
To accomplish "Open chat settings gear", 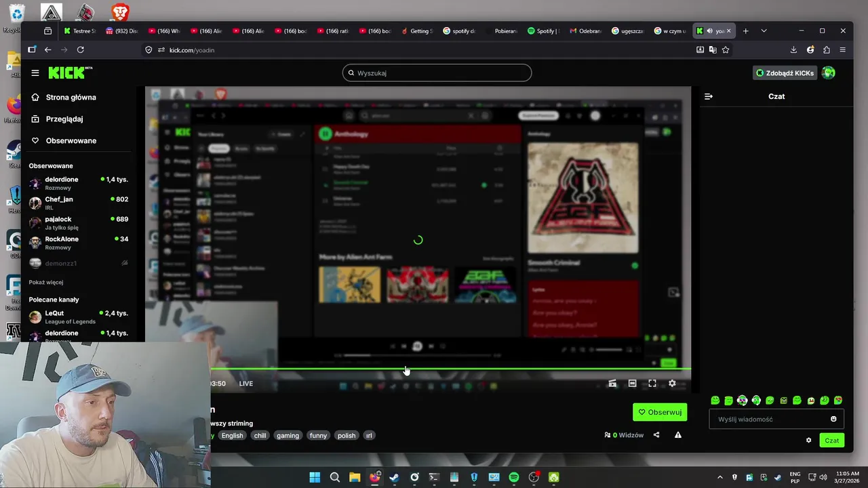I will pos(808,440).
